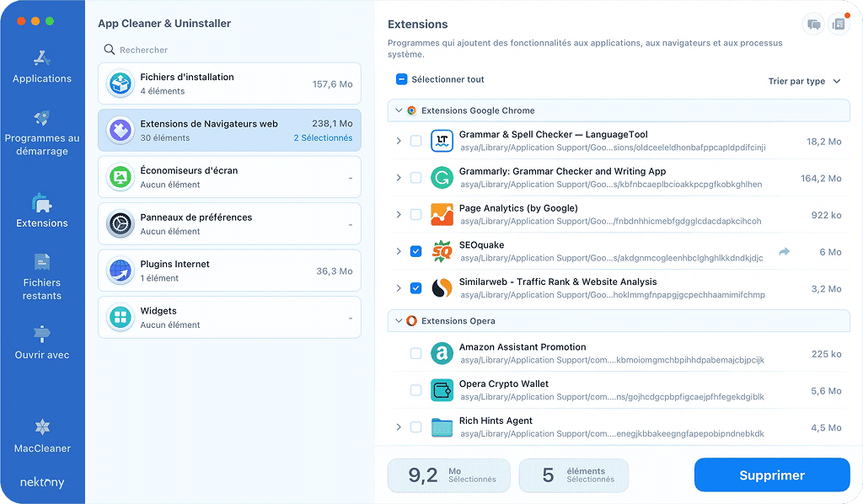Check the Grammar & Spell Checker checkbox
863x504 pixels.
[415, 141]
